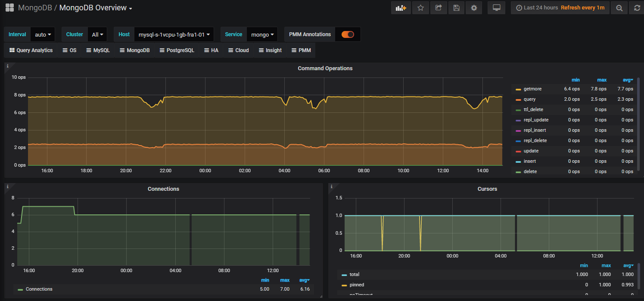Open the PostgreSQL menu
This screenshot has height=301, width=644.
click(177, 50)
